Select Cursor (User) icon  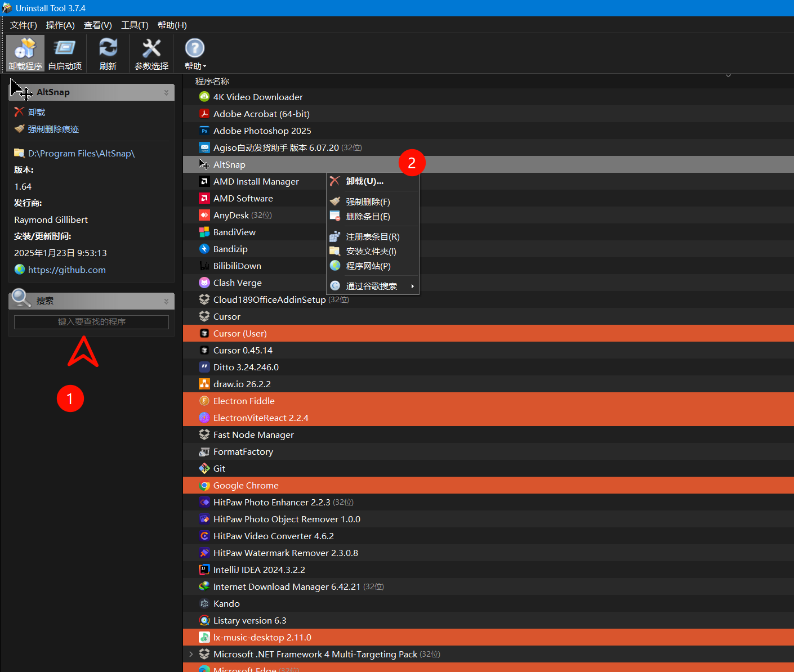tap(204, 333)
